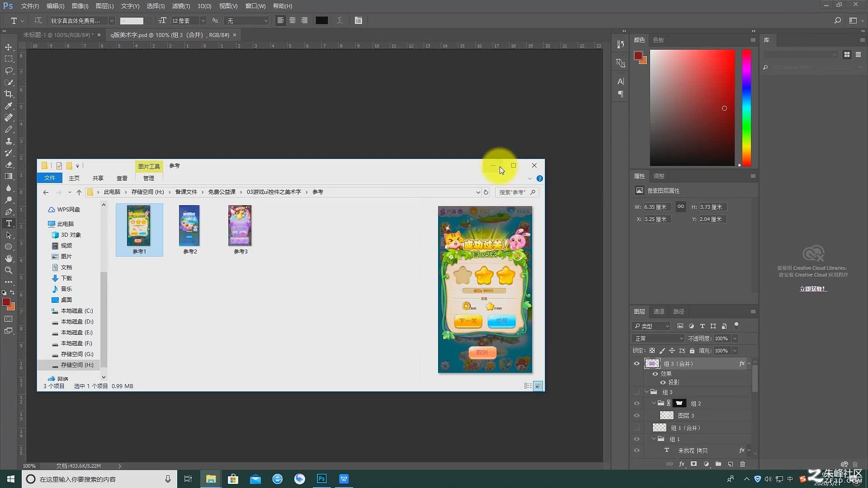Click the 立即获取 link in Libraries
This screenshot has width=868, height=488.
(x=813, y=289)
